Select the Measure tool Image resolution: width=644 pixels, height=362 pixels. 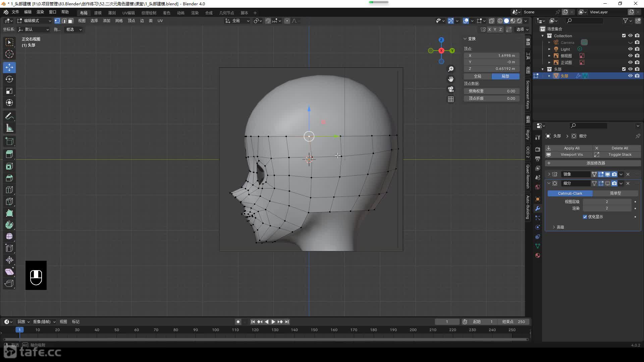click(9, 128)
